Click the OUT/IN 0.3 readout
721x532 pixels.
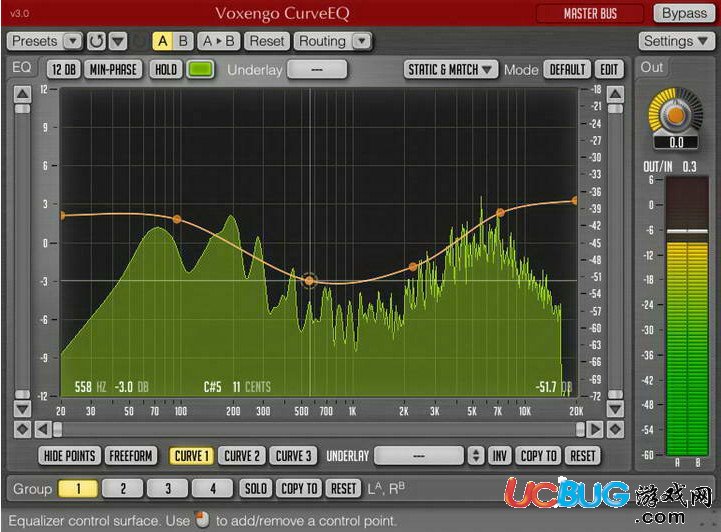click(x=670, y=166)
